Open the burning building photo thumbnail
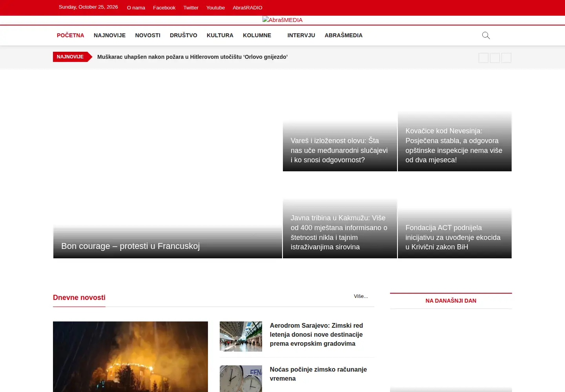565x392 pixels. point(130,357)
